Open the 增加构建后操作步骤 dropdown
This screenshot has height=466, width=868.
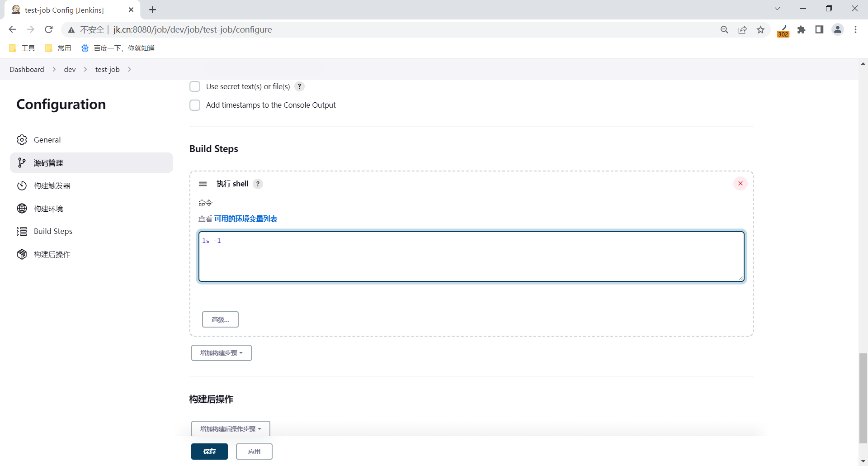(x=231, y=429)
